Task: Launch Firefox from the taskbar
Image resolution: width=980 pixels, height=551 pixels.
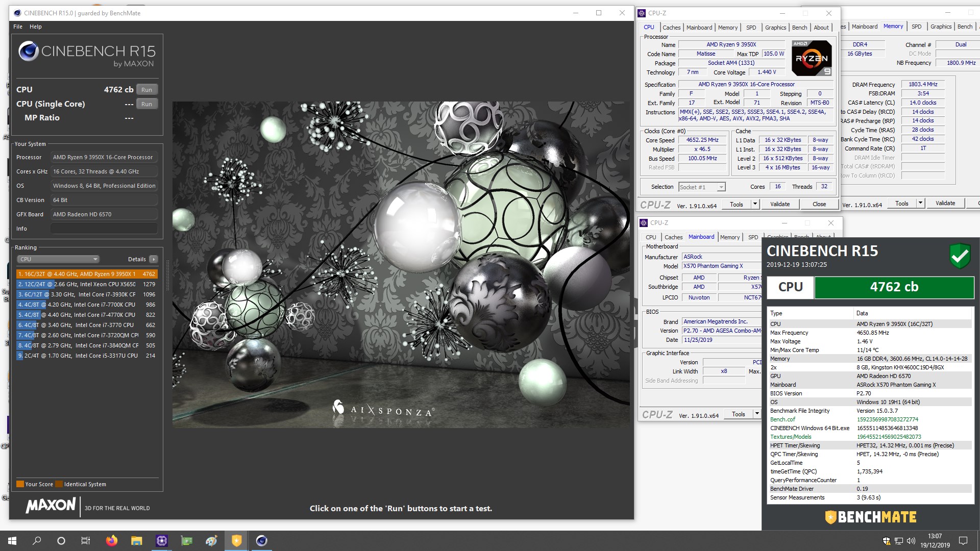Action: coord(111,541)
